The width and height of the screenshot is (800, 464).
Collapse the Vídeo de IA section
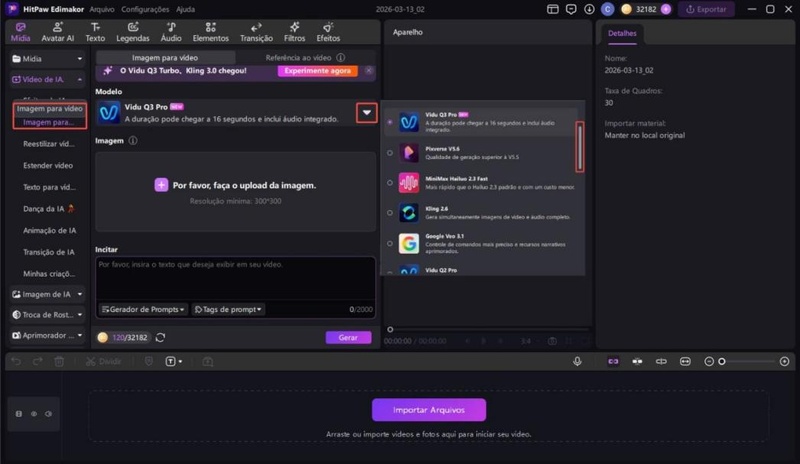coord(80,80)
